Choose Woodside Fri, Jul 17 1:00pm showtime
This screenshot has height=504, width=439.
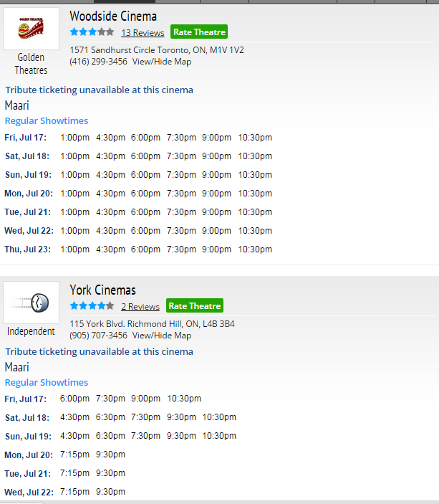(x=75, y=138)
